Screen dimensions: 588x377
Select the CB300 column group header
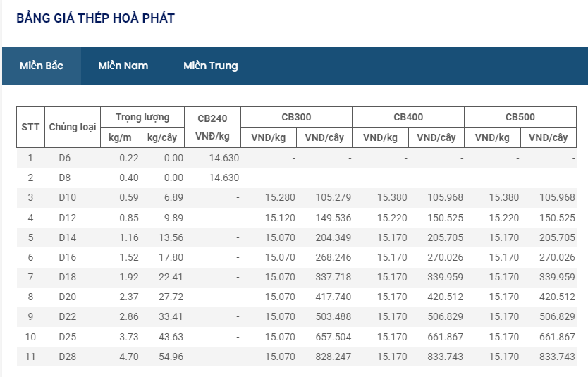(296, 117)
